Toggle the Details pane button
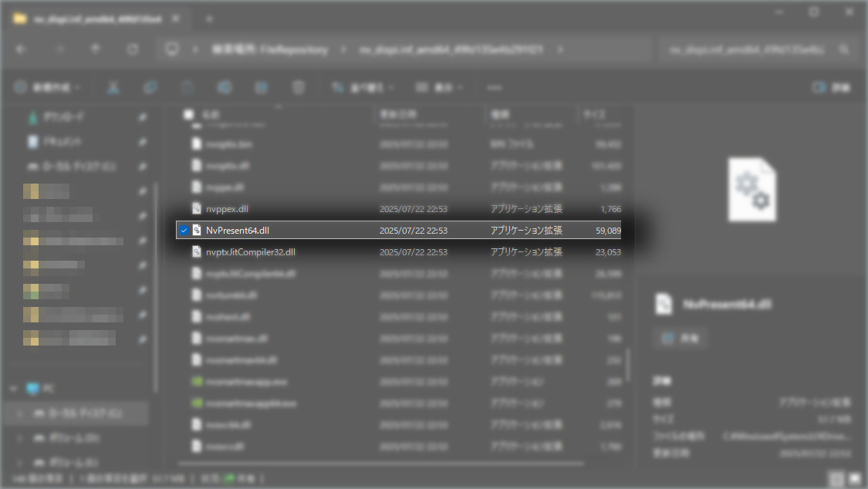 [831, 87]
